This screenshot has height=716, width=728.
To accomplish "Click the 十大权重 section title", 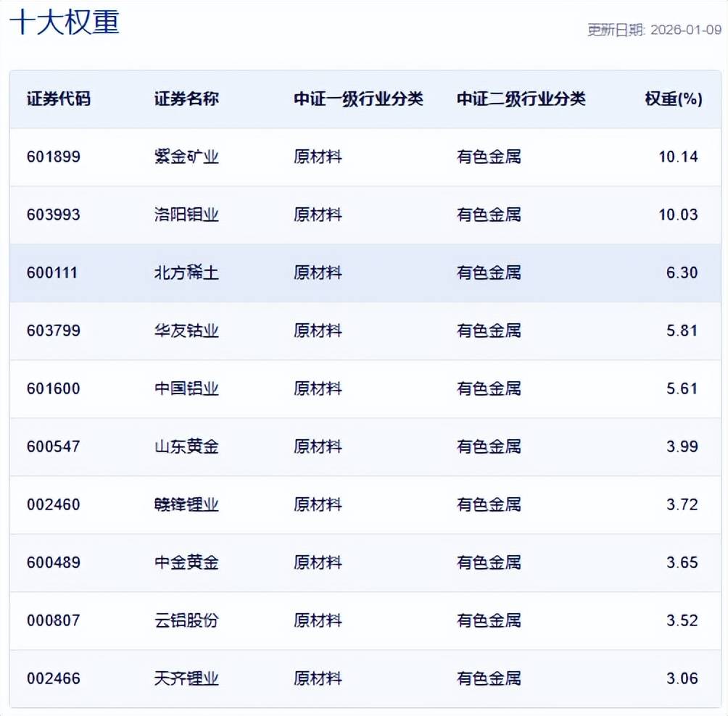I will [65, 22].
